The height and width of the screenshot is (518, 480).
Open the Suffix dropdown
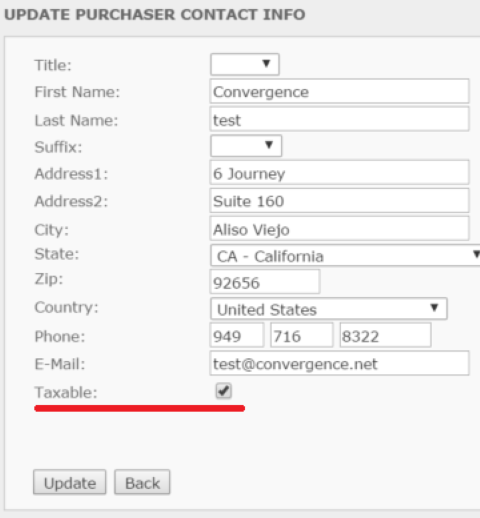pos(246,146)
